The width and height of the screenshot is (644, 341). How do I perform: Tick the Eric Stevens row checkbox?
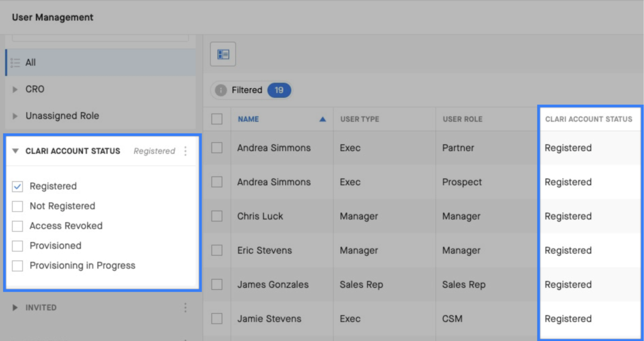217,250
